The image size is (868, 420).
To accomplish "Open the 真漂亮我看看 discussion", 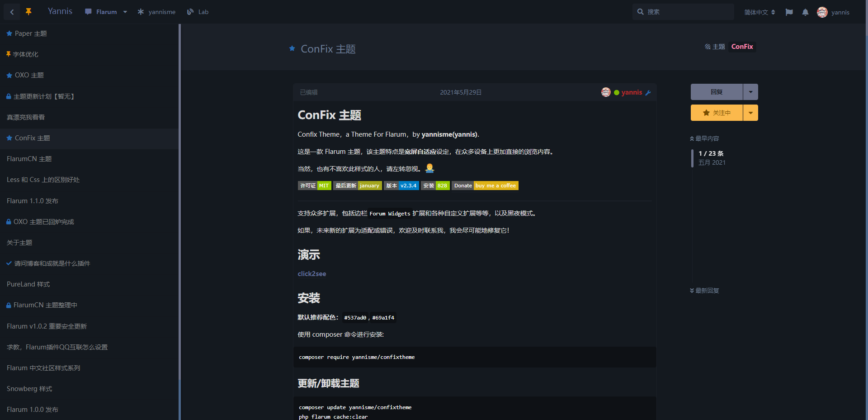I will point(89,117).
